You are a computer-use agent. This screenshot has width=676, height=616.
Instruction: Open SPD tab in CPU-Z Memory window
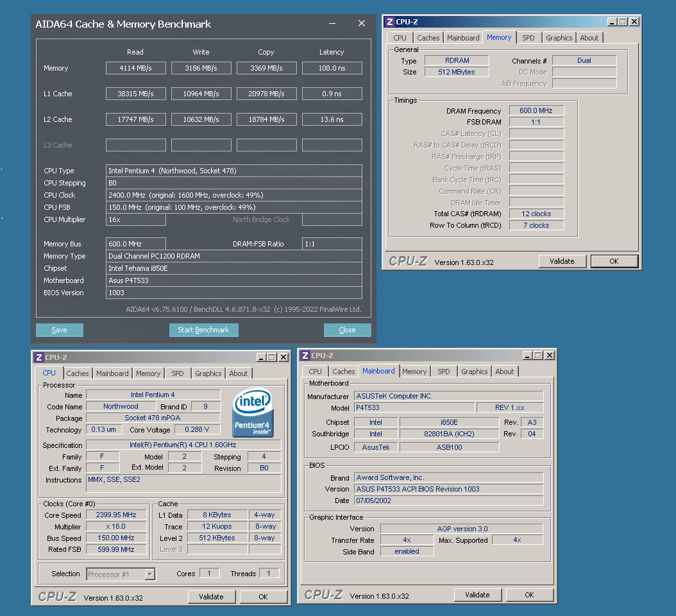[528, 38]
